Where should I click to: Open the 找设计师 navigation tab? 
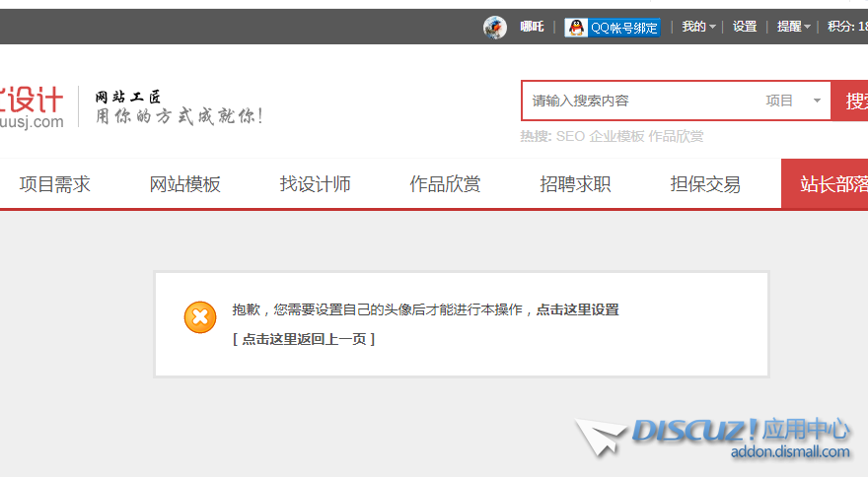click(315, 183)
